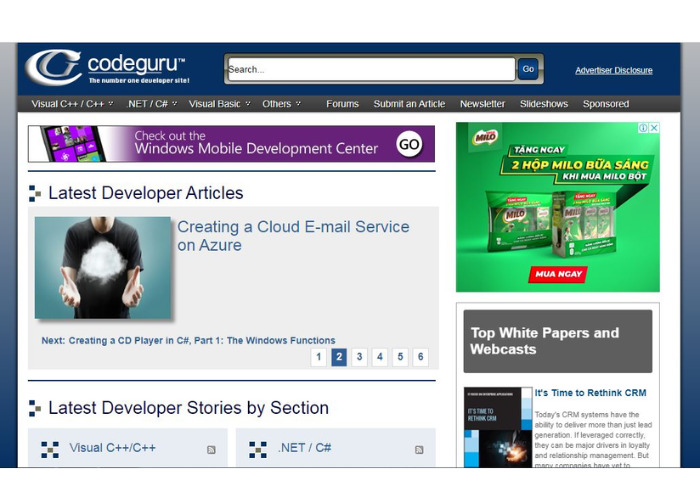Click the CodeGuru logo
700x500 pixels.
(x=108, y=68)
